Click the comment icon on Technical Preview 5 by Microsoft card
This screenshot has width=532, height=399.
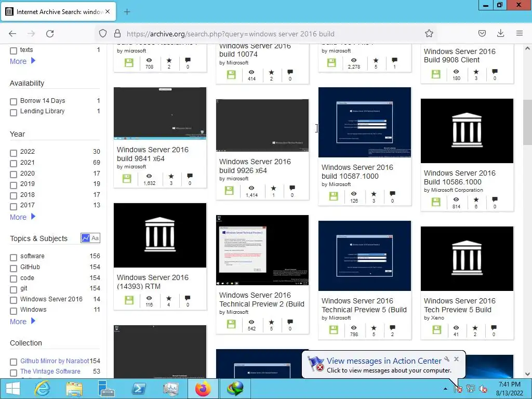click(392, 327)
